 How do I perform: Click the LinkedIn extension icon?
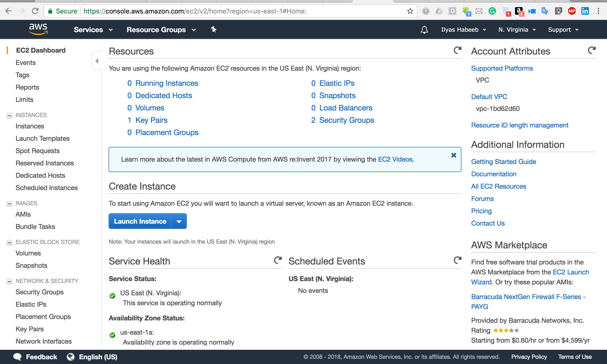click(x=585, y=11)
